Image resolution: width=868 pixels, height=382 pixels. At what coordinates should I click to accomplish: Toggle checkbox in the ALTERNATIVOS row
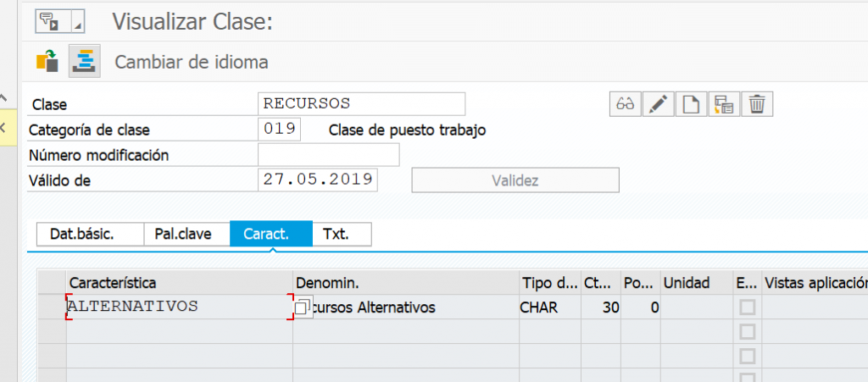[x=748, y=307]
